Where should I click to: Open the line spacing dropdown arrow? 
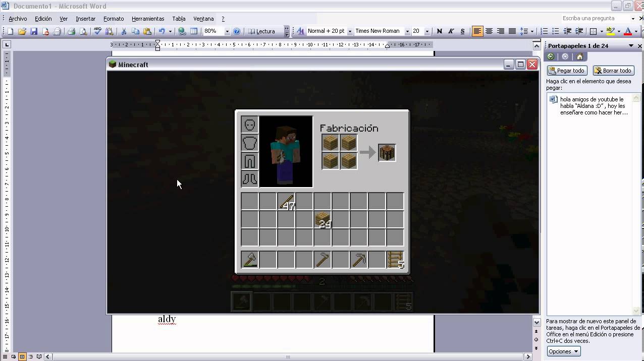pyautogui.click(x=532, y=31)
